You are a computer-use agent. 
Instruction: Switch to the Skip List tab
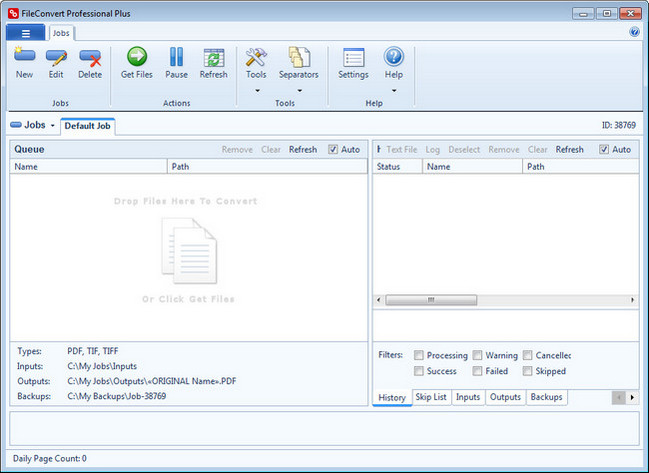pyautogui.click(x=431, y=397)
